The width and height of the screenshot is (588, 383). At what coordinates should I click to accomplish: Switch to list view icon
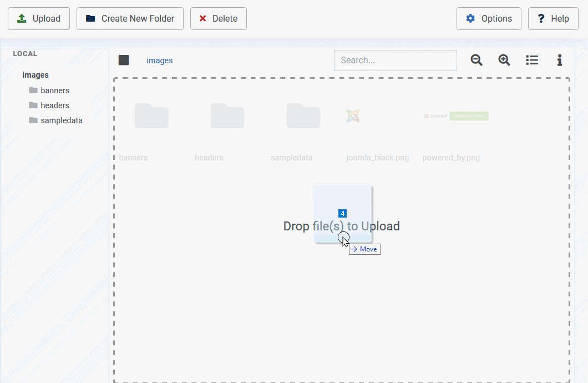click(532, 60)
